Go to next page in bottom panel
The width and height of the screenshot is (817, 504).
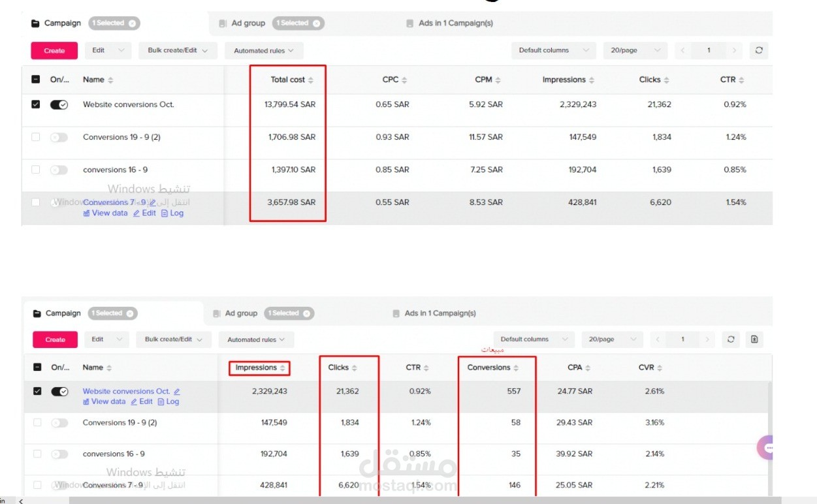pyautogui.click(x=708, y=339)
